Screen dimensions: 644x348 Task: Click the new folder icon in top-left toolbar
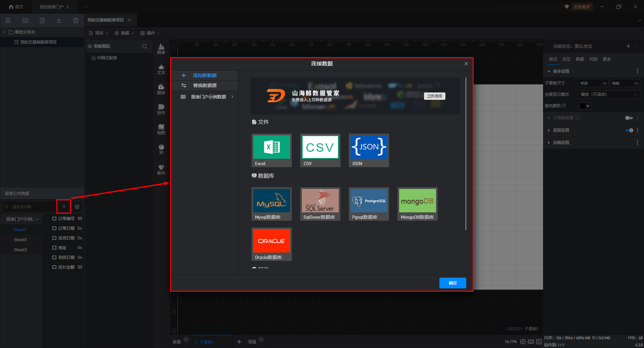pos(25,20)
